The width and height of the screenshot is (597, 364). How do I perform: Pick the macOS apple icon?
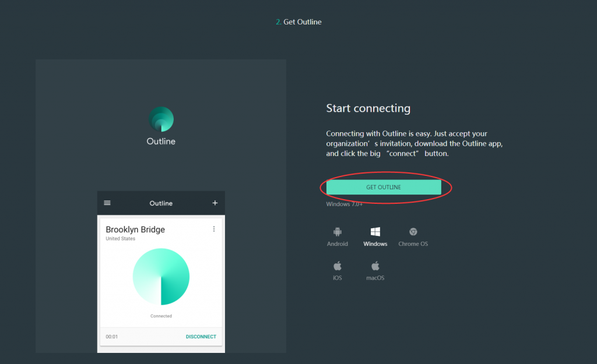[375, 266]
